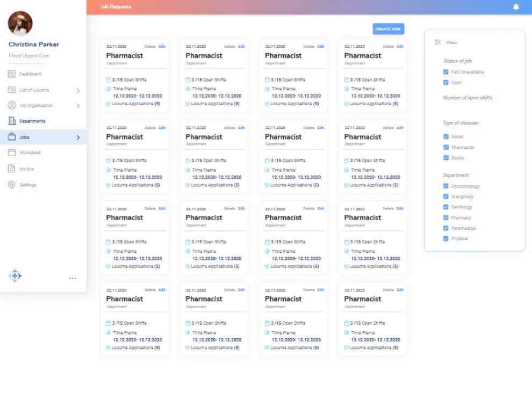Open the three-dots more menu in sidebar

[72, 279]
